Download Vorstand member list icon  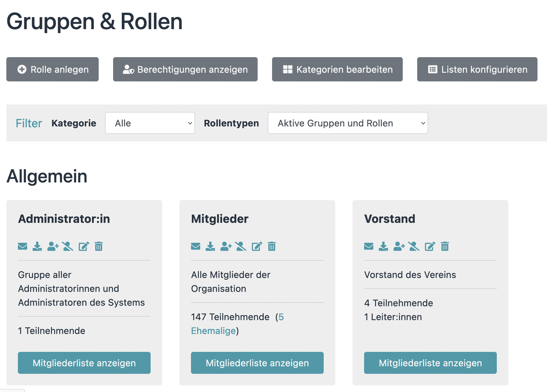[383, 246]
